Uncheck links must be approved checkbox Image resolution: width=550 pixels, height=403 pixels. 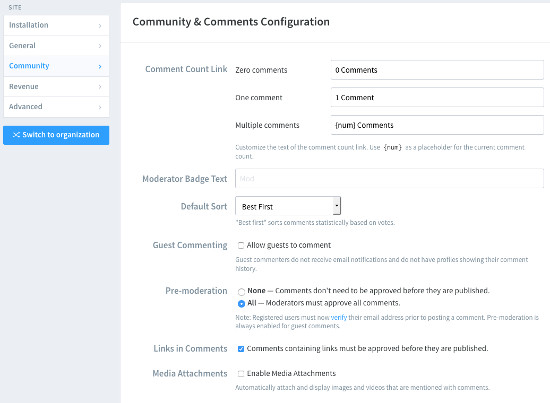pyautogui.click(x=241, y=349)
